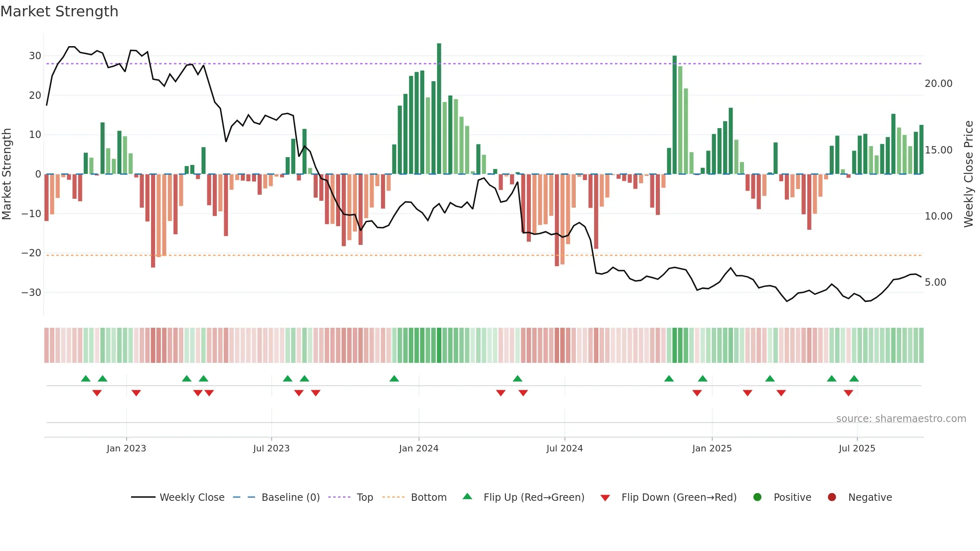This screenshot has height=551, width=980.
Task: Click the Market Strength chart title
Action: pos(59,11)
